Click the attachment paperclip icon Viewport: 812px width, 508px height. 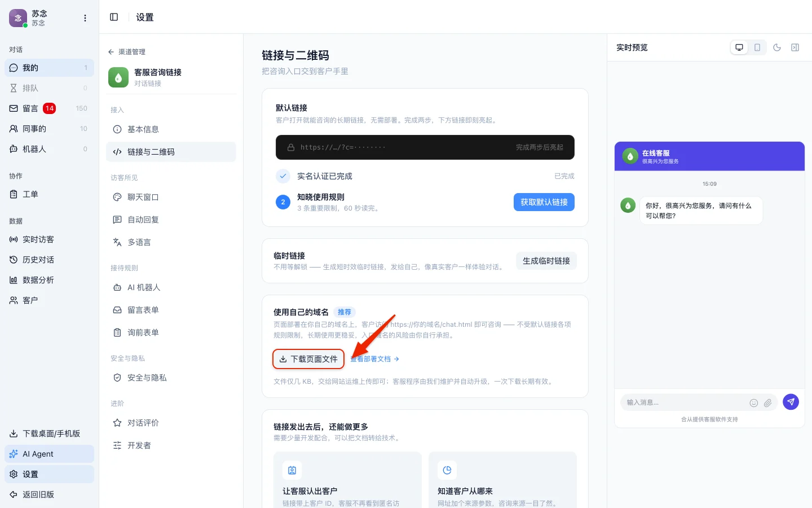[768, 402]
